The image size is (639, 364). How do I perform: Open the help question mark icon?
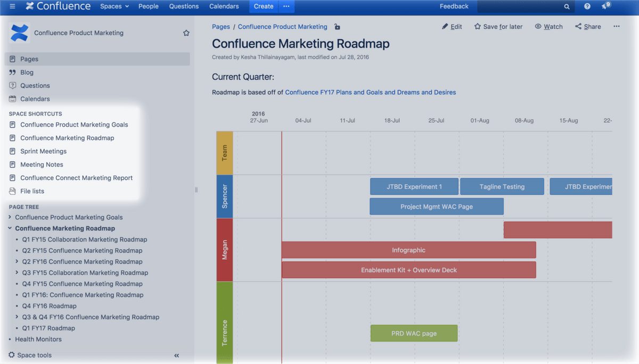click(587, 6)
